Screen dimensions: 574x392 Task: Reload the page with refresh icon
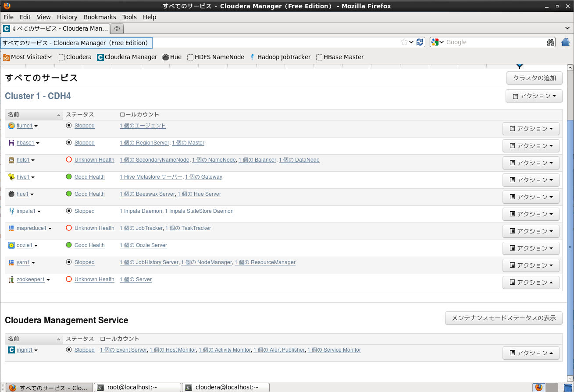point(420,42)
